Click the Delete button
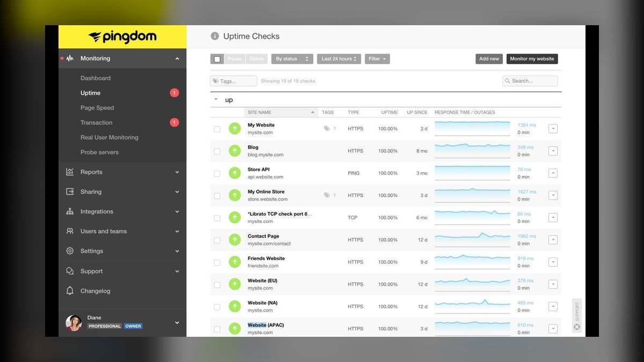The width and height of the screenshot is (644, 362). pos(257,59)
